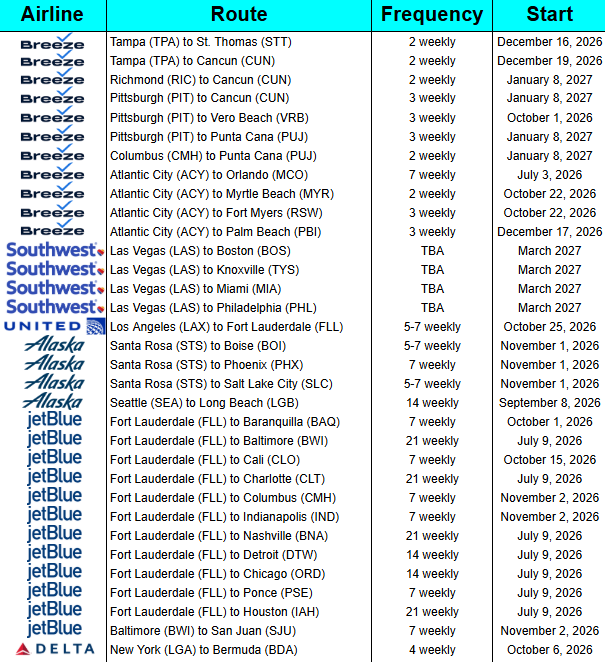Select Fort Lauderdale (FLL) to Columbus (CMH) route
The height and width of the screenshot is (662, 605).
(x=223, y=498)
